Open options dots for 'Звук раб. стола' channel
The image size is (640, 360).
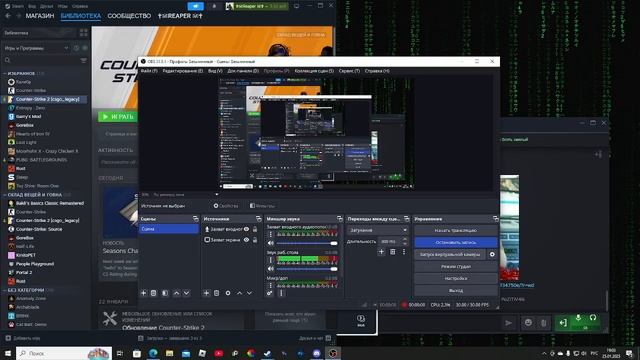coord(270,260)
